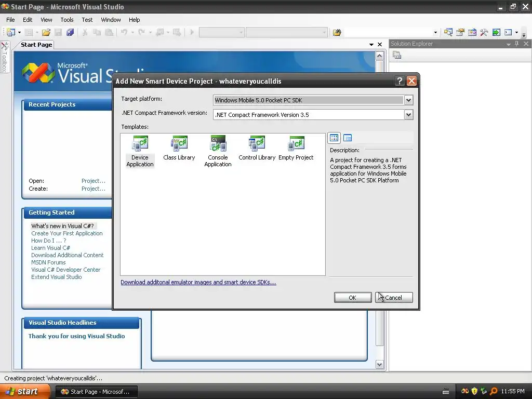Select the Start Page tab

coord(36,45)
